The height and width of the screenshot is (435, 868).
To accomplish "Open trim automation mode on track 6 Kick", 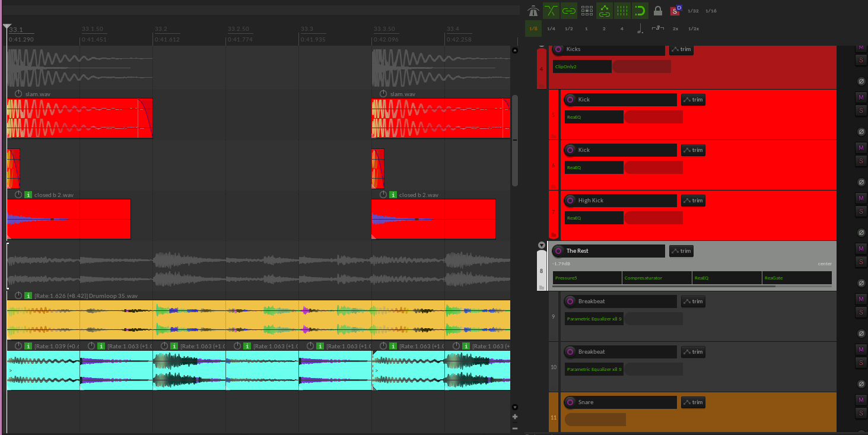I will (x=693, y=150).
